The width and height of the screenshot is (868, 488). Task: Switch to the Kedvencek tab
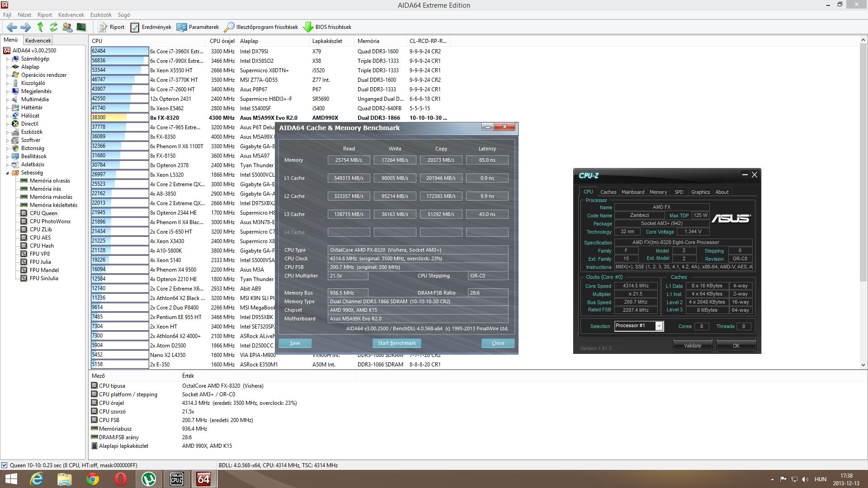[38, 40]
